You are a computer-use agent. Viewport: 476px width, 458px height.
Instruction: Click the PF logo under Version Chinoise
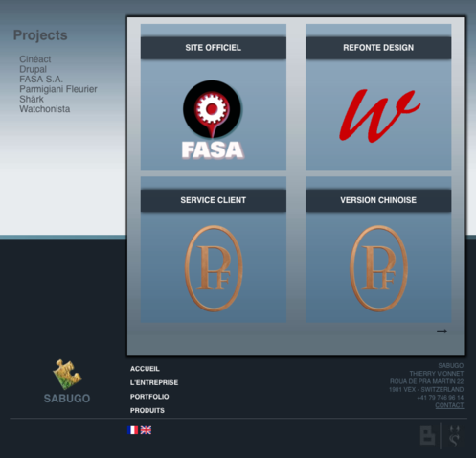click(378, 268)
